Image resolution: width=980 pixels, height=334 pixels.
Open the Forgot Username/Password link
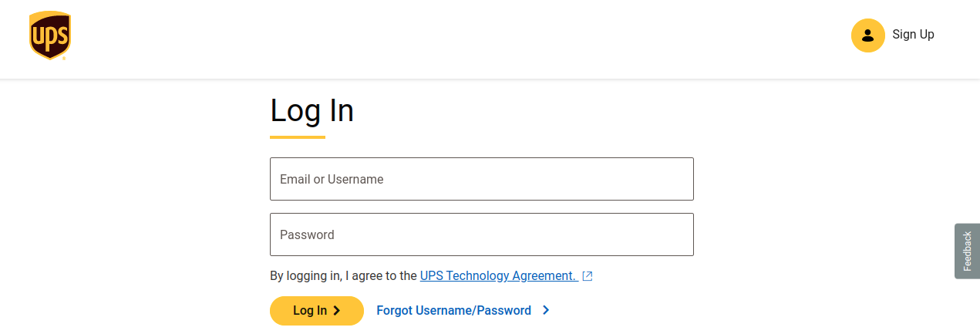coord(453,311)
